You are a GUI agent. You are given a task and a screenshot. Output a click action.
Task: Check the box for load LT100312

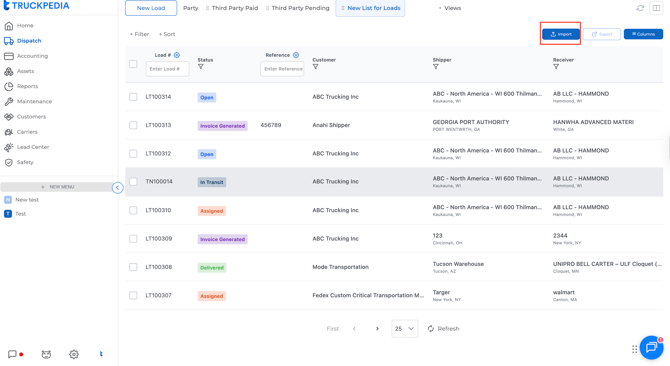click(x=133, y=154)
